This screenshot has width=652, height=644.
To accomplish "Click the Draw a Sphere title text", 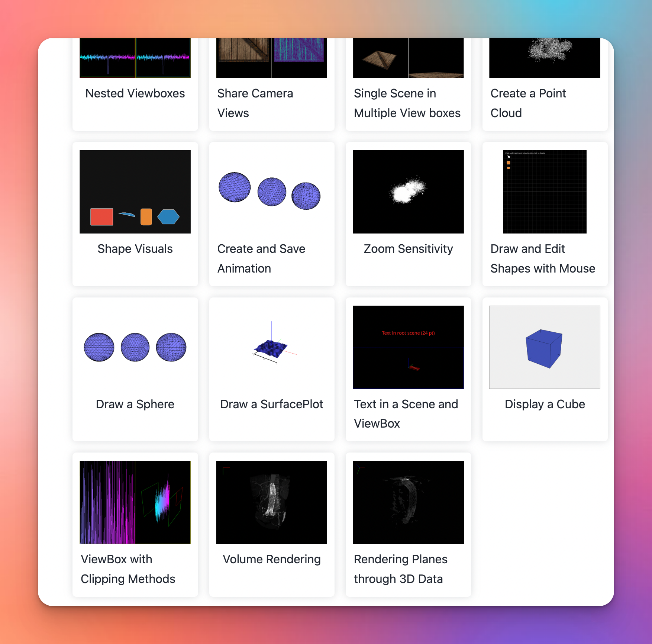I will pyautogui.click(x=135, y=404).
